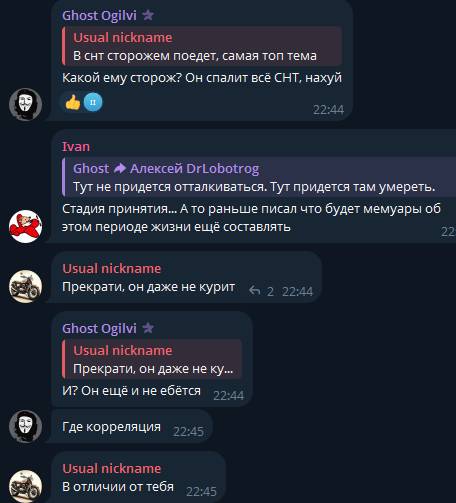Open the quoted message 'В снт сторожем поедет'

[x=202, y=46]
